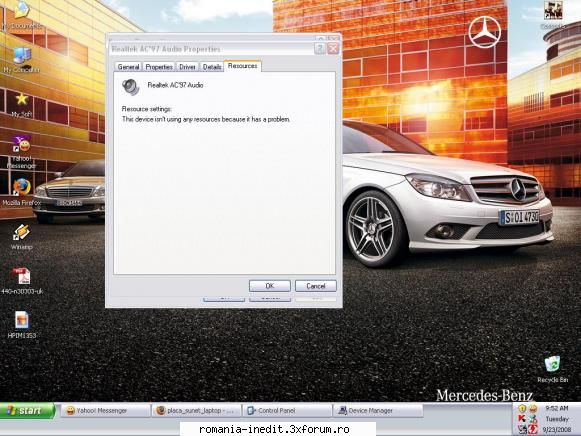
Task: Switch to the placa_sunet_laptop taskbar window
Action: click(196, 410)
